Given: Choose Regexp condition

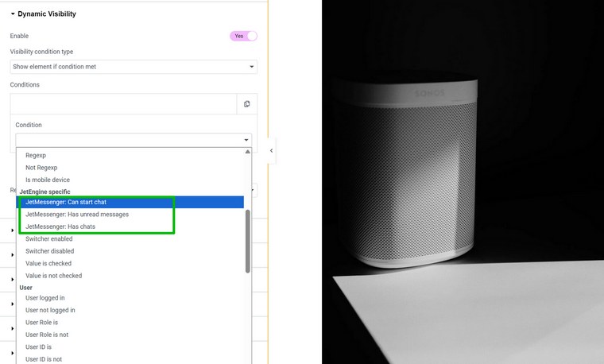Looking at the screenshot, I should click(x=130, y=155).
